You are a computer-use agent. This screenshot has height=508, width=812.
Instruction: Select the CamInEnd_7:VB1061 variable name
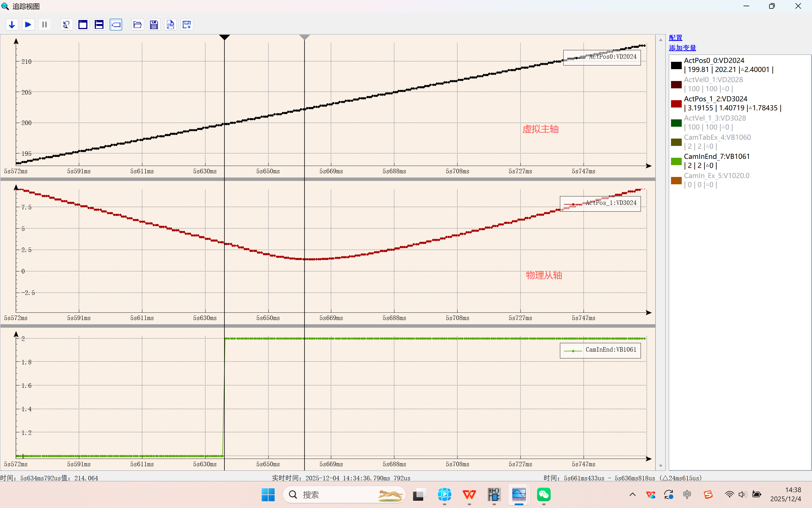click(x=717, y=156)
